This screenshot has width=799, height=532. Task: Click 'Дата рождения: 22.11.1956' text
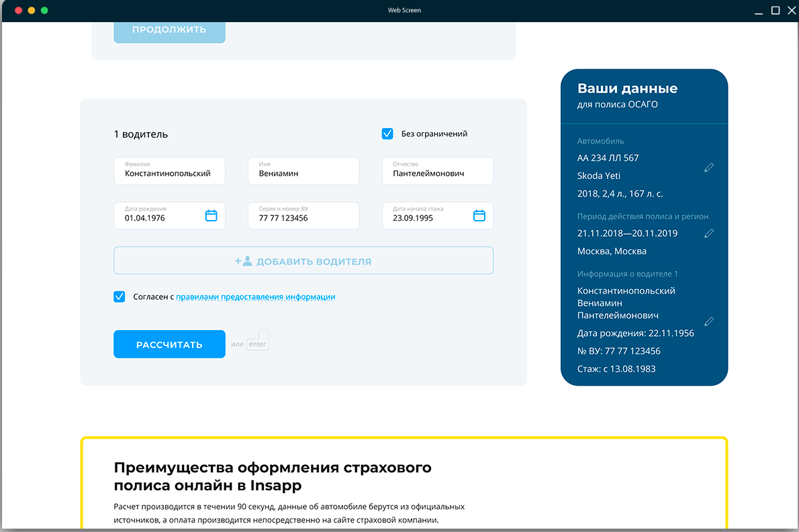point(635,333)
